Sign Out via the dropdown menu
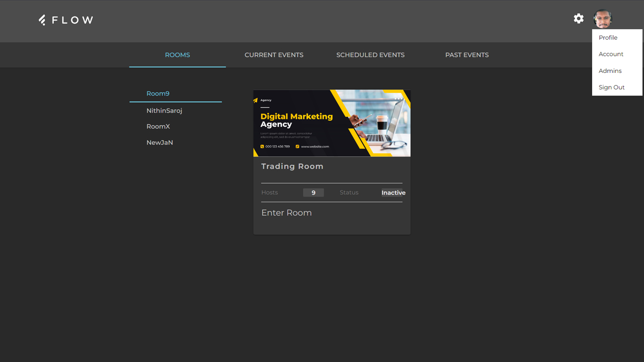 point(611,87)
